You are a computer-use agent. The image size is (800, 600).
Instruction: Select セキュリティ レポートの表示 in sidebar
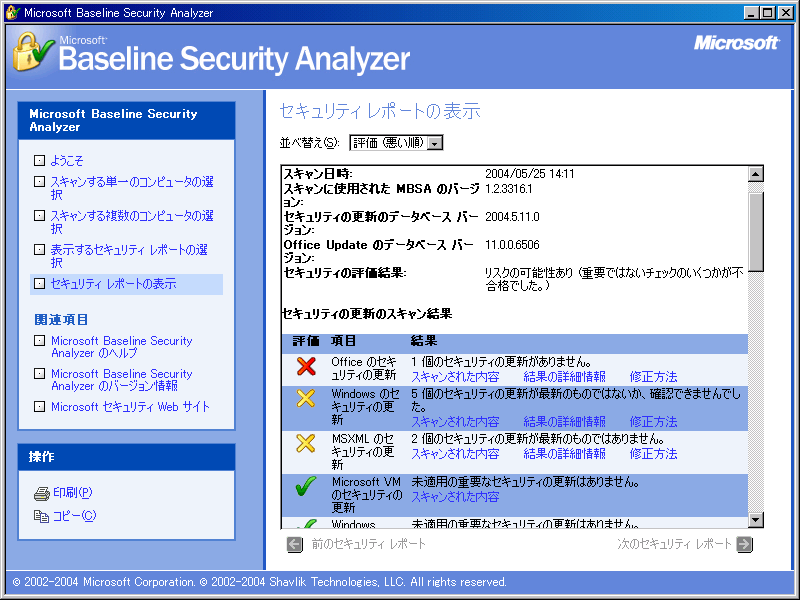pyautogui.click(x=113, y=284)
